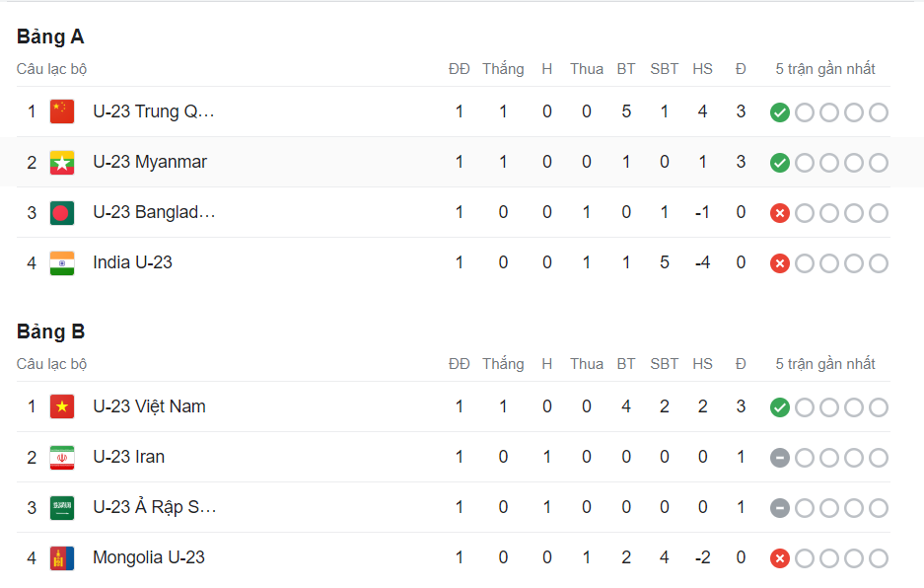Click the Myanmar flag icon
Screen dimensions: 924x588
(x=62, y=162)
